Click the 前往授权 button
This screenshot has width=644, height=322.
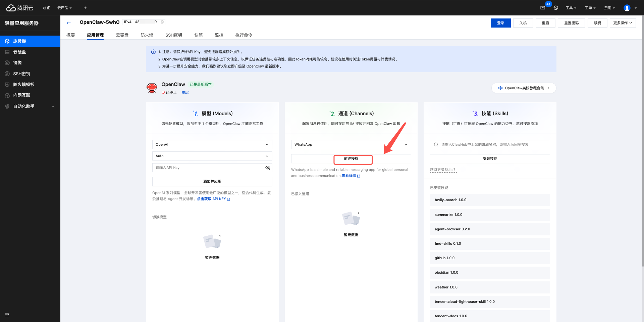[351, 159]
